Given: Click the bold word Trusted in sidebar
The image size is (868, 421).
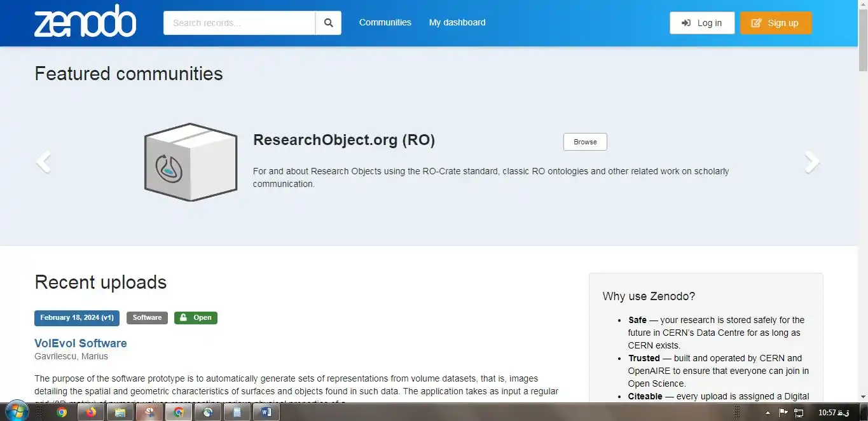Looking at the screenshot, I should pyautogui.click(x=644, y=358).
